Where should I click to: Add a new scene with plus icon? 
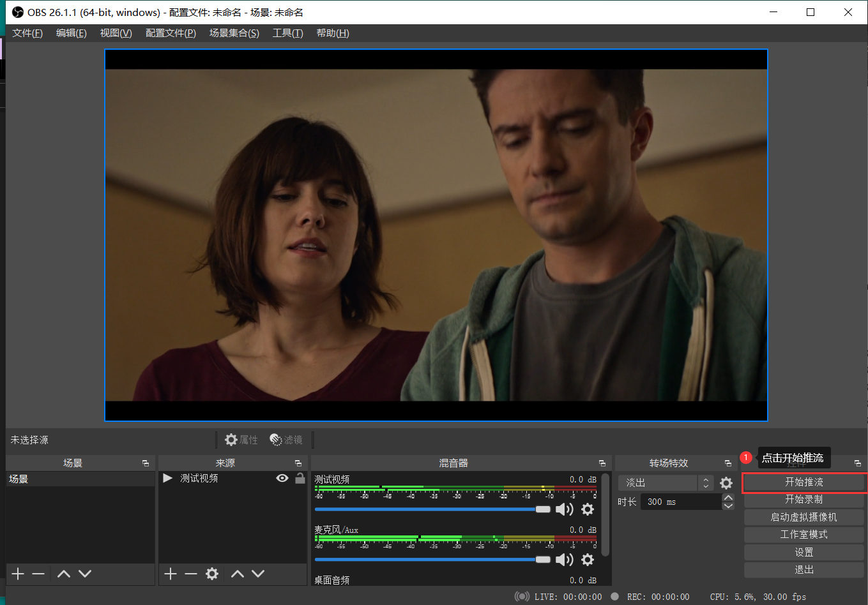(18, 574)
